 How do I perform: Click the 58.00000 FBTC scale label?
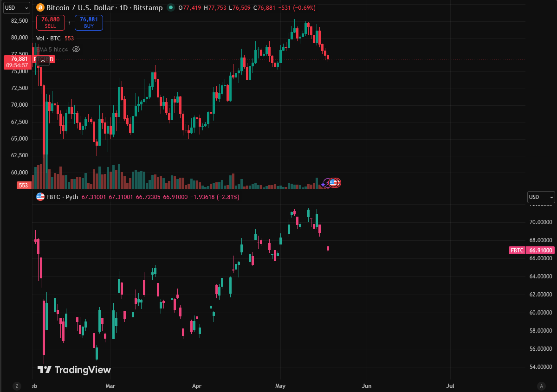tap(541, 331)
